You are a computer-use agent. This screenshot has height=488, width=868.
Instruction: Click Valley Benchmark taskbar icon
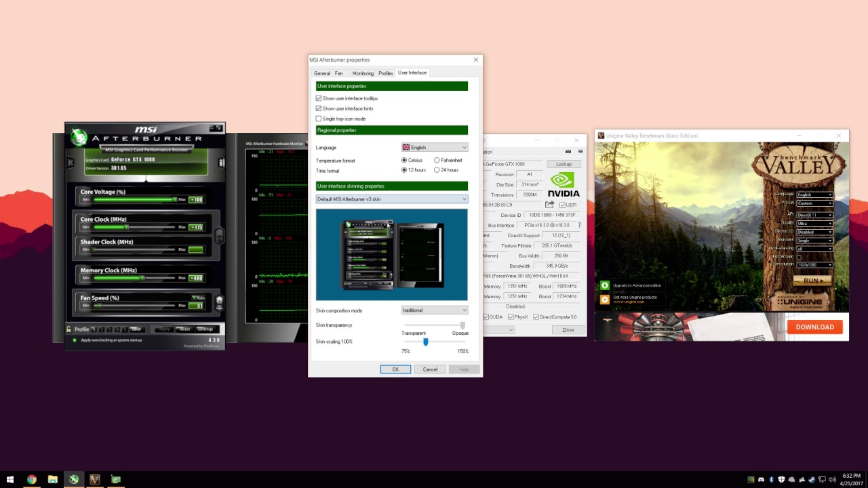95,479
